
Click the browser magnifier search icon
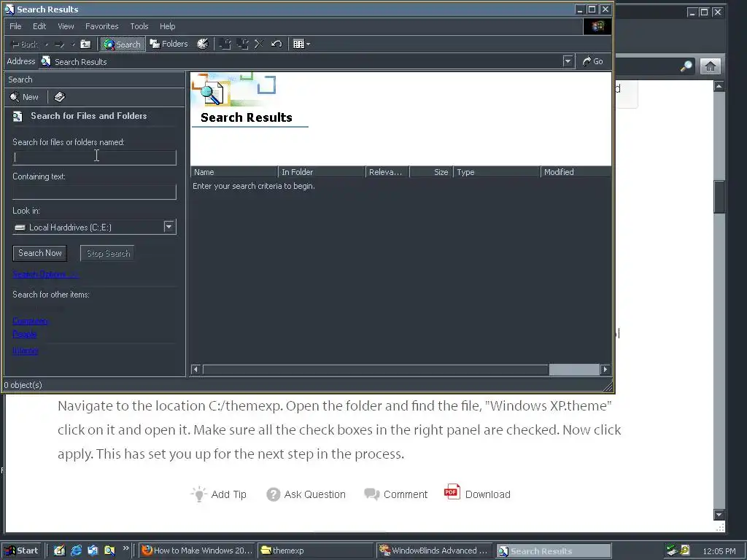[686, 66]
